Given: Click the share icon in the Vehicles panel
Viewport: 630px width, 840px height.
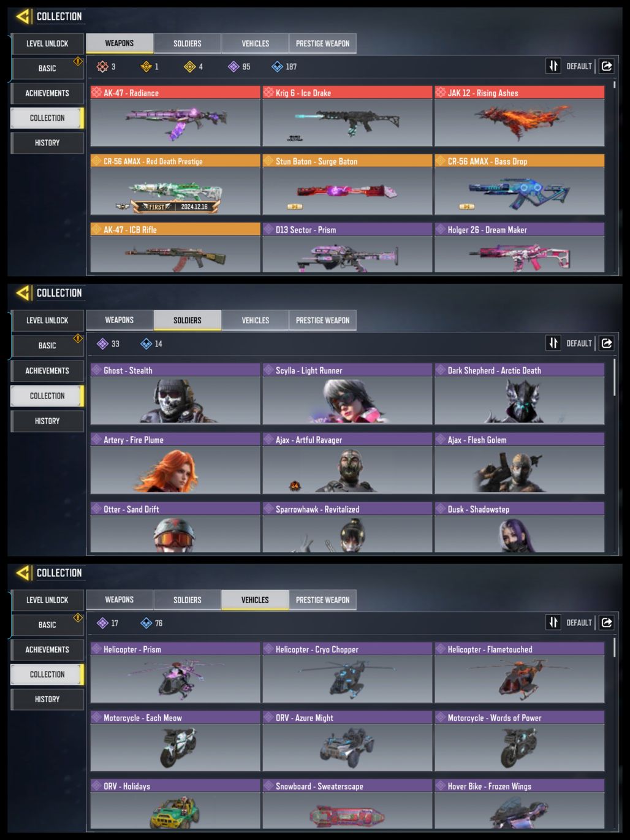Looking at the screenshot, I should pos(607,622).
